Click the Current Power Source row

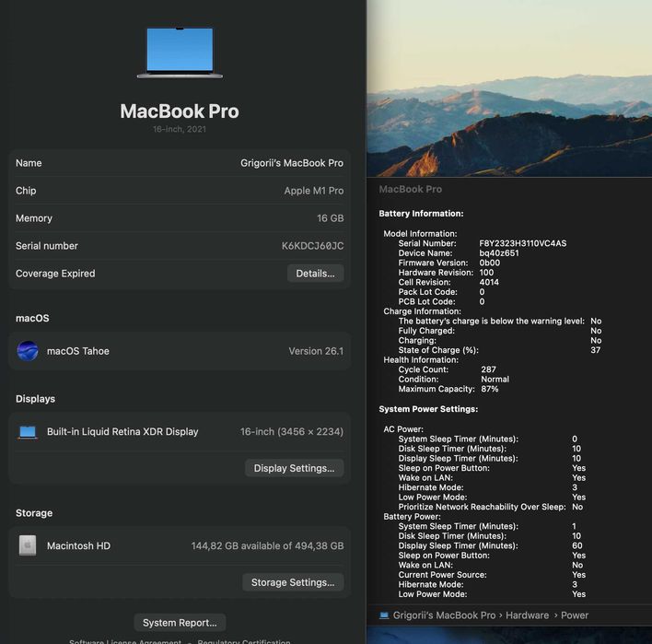pyautogui.click(x=492, y=575)
